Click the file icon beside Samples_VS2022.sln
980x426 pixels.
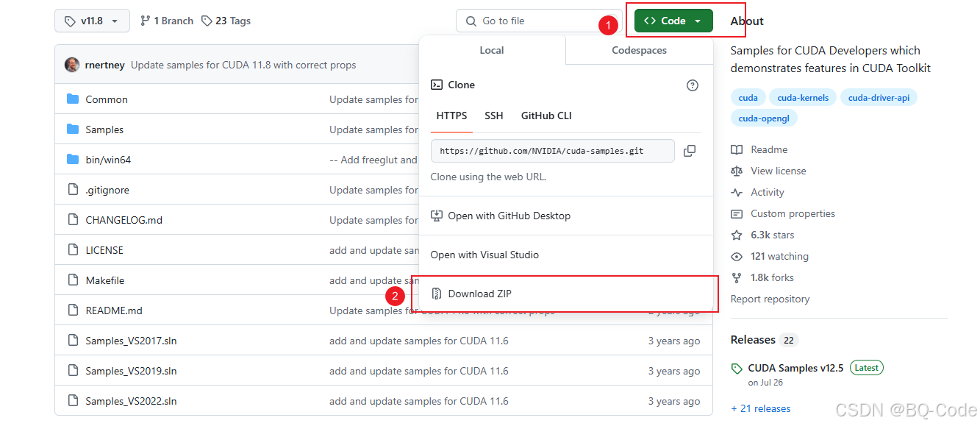(x=73, y=401)
